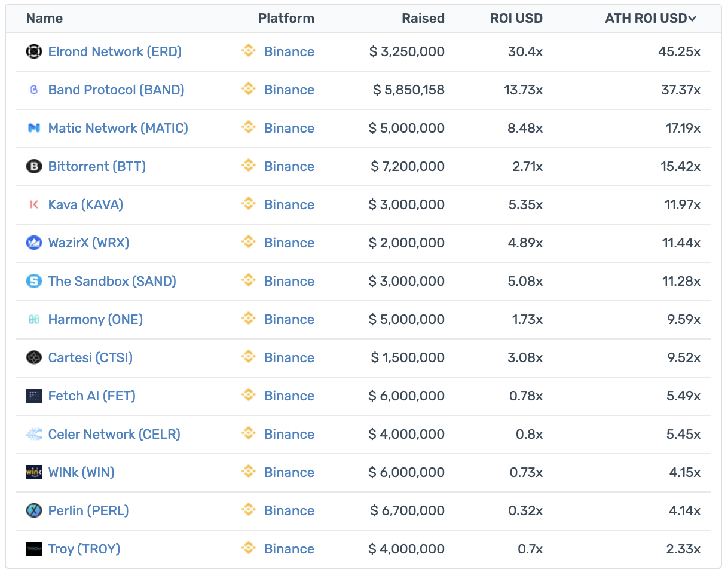Select the raised amount "$ 1,500,000"
Image resolution: width=728 pixels, height=575 pixels.
pyautogui.click(x=408, y=357)
